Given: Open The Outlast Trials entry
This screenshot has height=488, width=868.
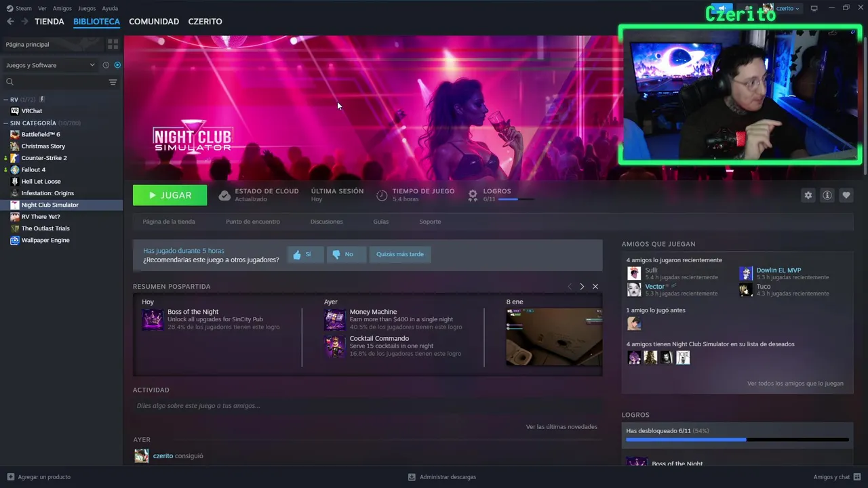Looking at the screenshot, I should pyautogui.click(x=45, y=228).
